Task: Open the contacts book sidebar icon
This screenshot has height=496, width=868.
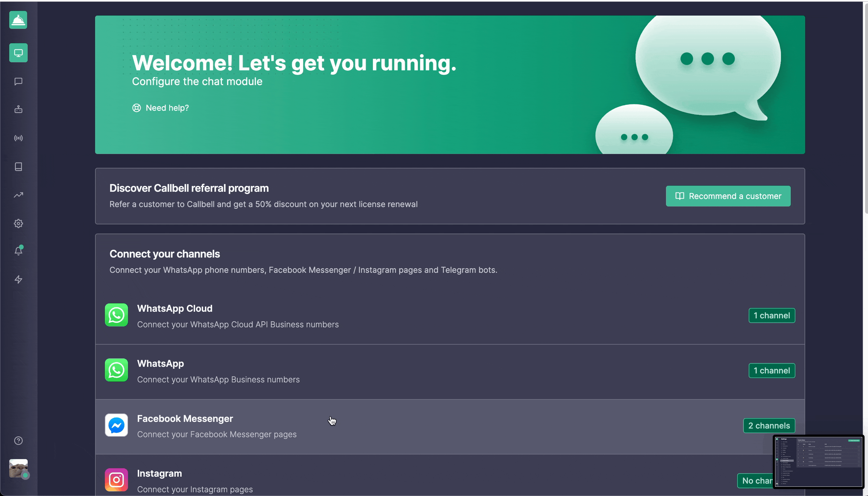Action: tap(18, 167)
